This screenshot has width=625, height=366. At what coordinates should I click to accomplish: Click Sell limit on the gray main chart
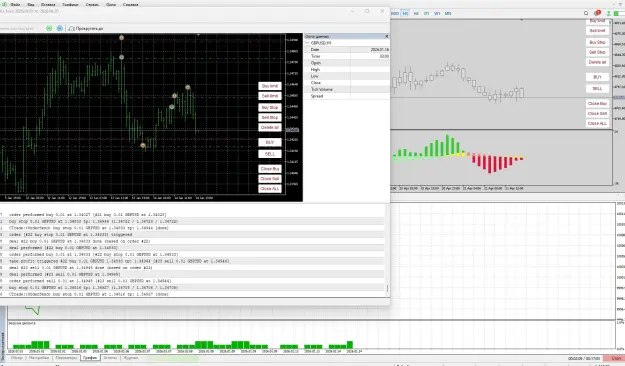(597, 31)
